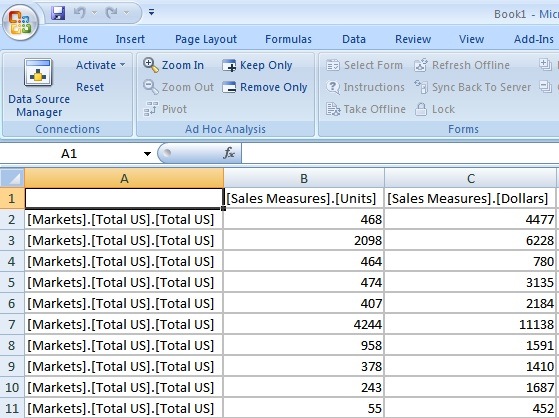Open the Office button menu

(x=20, y=22)
